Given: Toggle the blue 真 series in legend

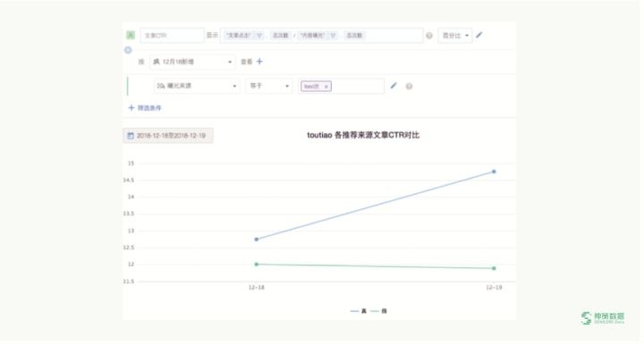Looking at the screenshot, I should pos(359,311).
